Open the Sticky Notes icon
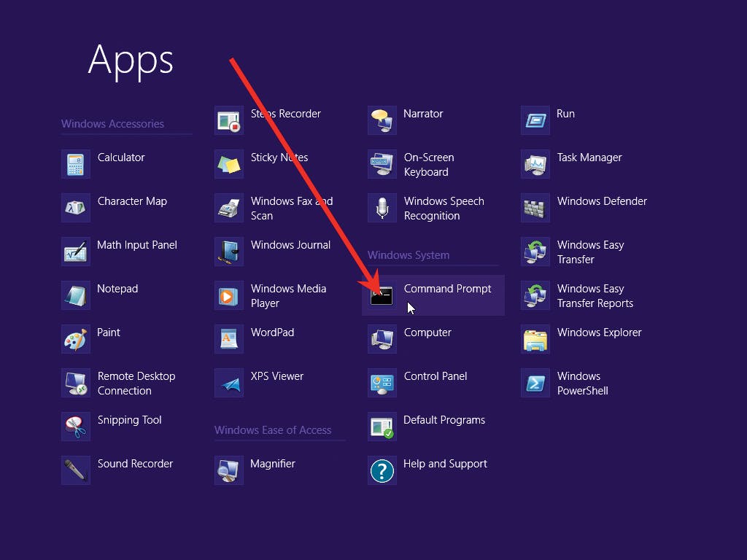747x560 pixels. tap(229, 164)
